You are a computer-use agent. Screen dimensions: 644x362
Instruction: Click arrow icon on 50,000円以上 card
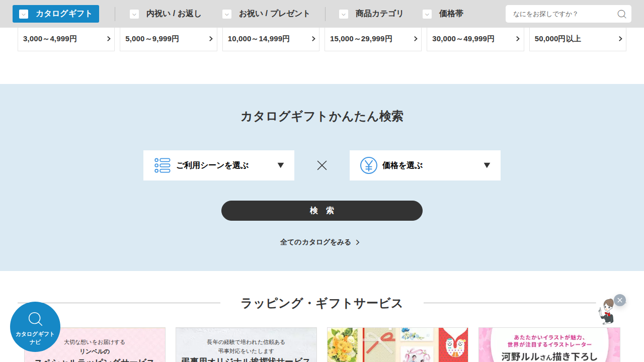click(620, 39)
